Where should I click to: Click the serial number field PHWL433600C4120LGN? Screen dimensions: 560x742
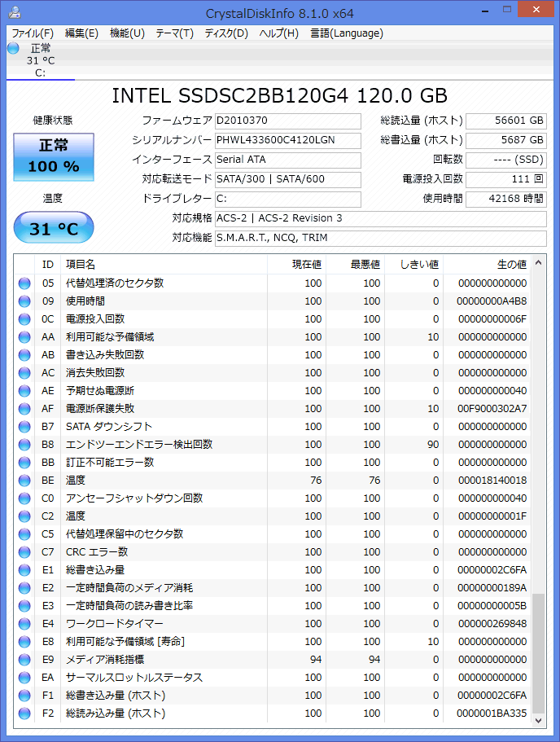tap(287, 140)
